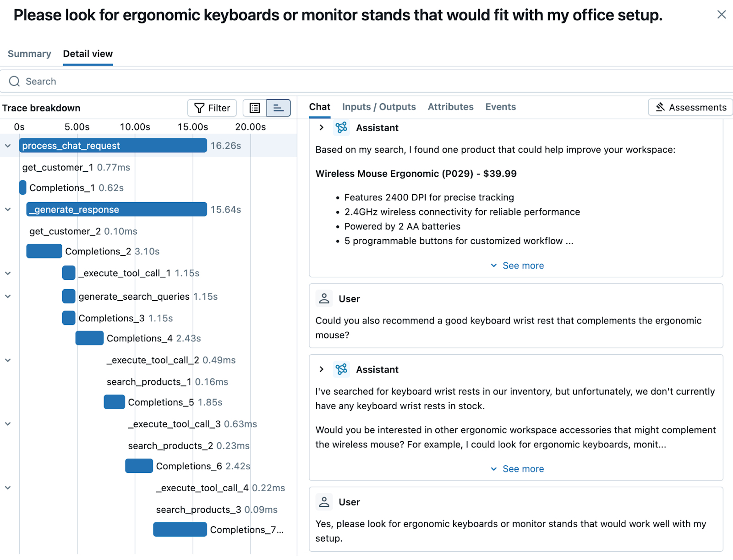This screenshot has width=733, height=560.
Task: Click the Assessments gavel icon
Action: (x=660, y=107)
